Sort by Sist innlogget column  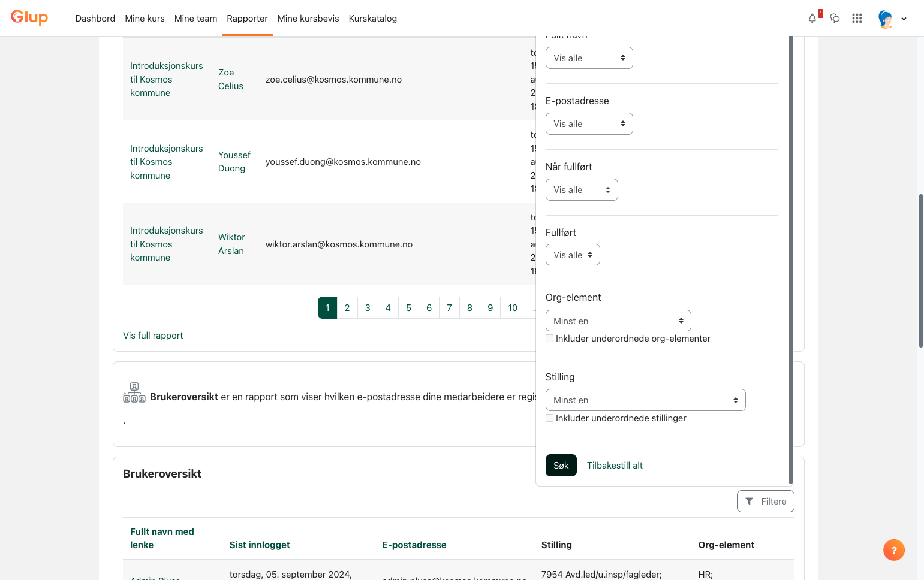click(x=260, y=545)
